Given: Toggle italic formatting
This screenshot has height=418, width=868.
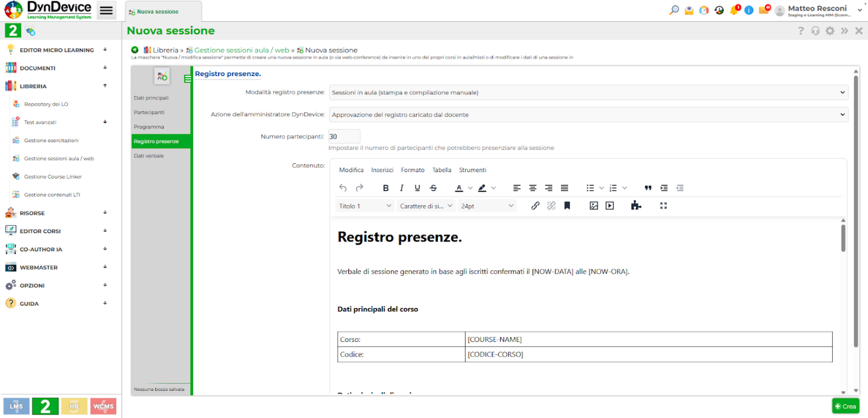Looking at the screenshot, I should tap(401, 188).
